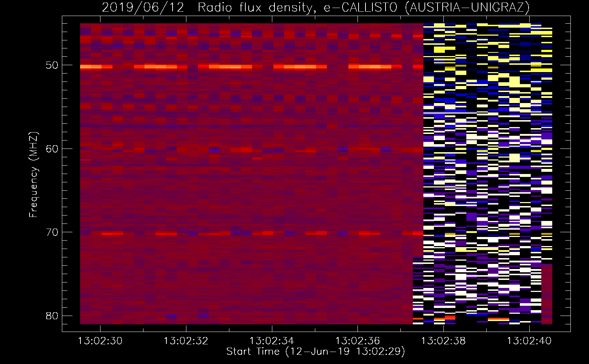Click the 60 MHz frequency tick label
Screen dimensions: 589x364
coord(52,149)
